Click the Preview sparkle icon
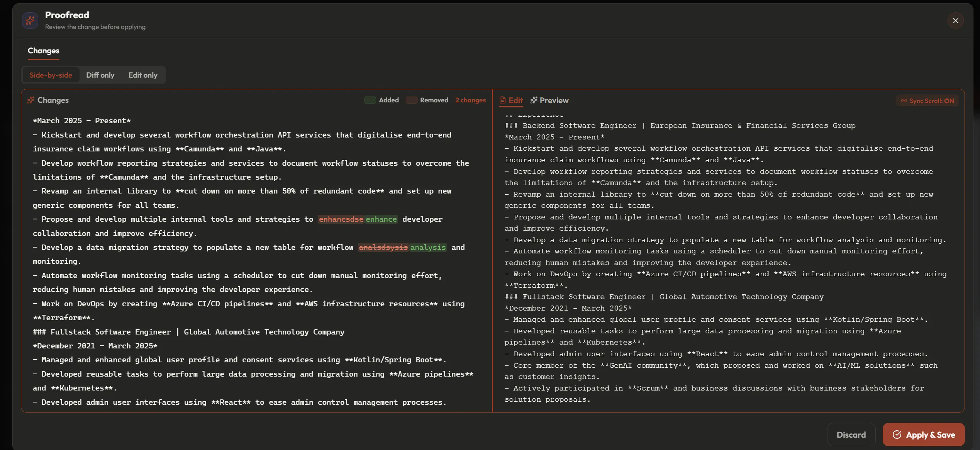The image size is (980, 450). tap(534, 100)
